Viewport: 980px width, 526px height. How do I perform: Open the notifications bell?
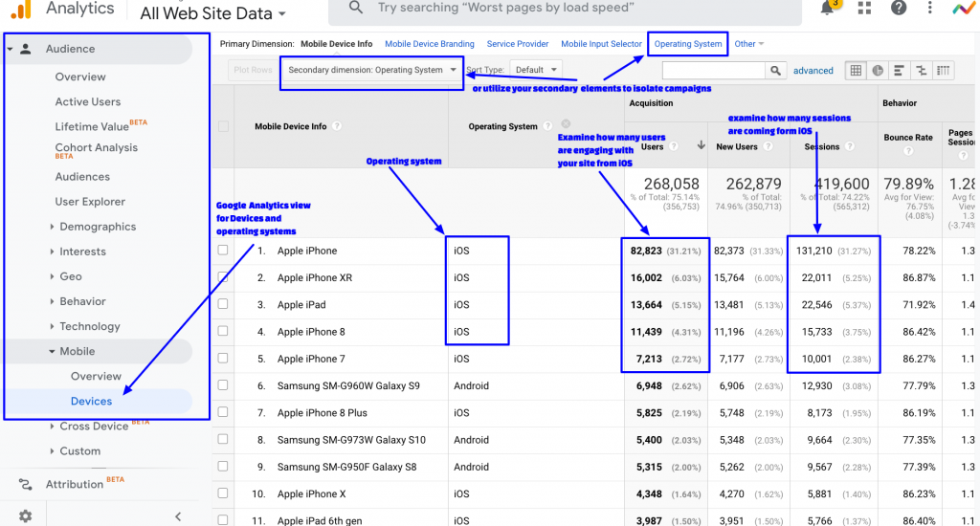coord(827,8)
